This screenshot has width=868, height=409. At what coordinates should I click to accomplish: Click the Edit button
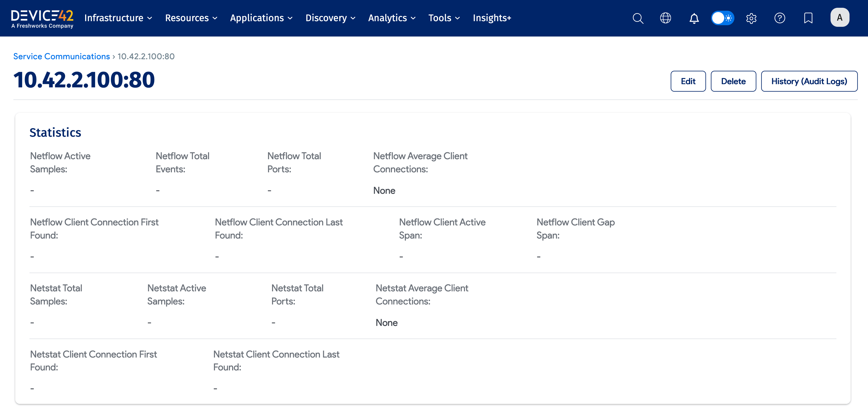[688, 81]
